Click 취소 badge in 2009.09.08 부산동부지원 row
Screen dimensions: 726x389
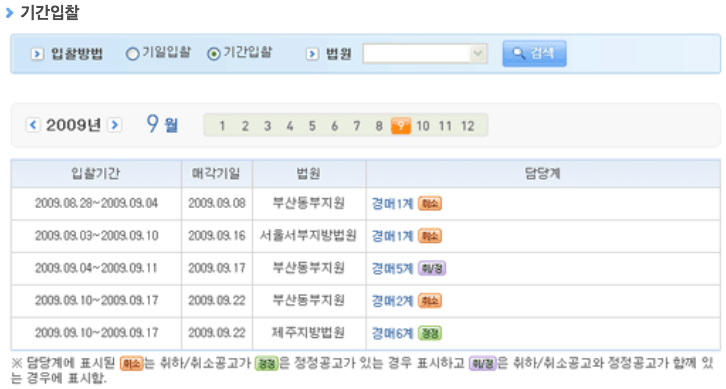click(x=430, y=204)
